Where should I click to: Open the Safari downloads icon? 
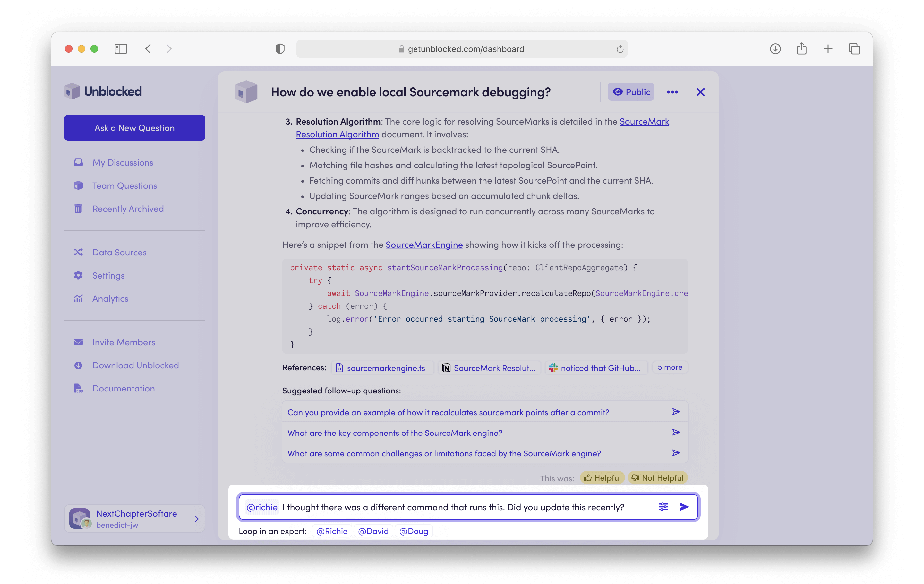pyautogui.click(x=775, y=49)
